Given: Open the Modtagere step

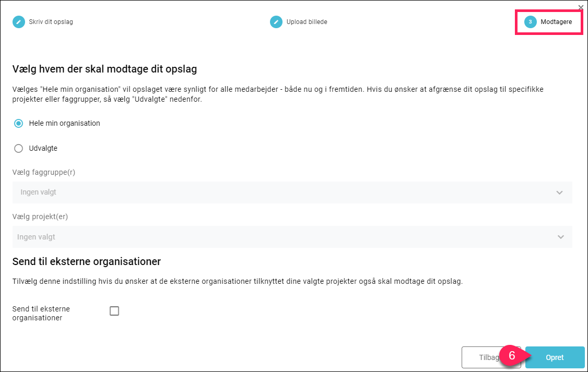Looking at the screenshot, I should pos(549,22).
